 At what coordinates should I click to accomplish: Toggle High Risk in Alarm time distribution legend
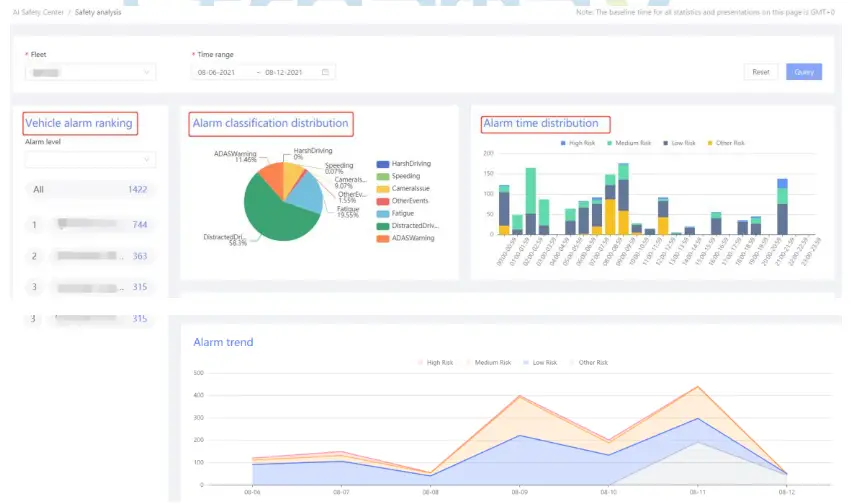pos(577,143)
